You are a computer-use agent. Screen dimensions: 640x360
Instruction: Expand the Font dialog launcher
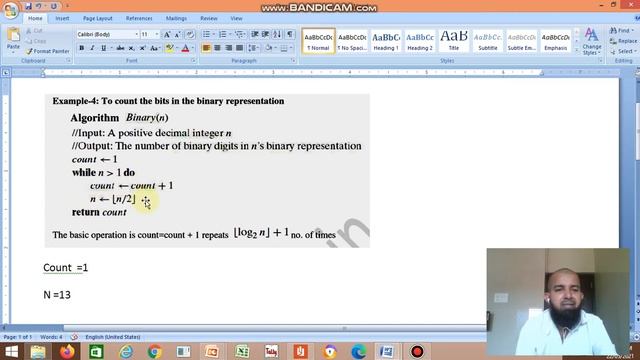(193, 61)
